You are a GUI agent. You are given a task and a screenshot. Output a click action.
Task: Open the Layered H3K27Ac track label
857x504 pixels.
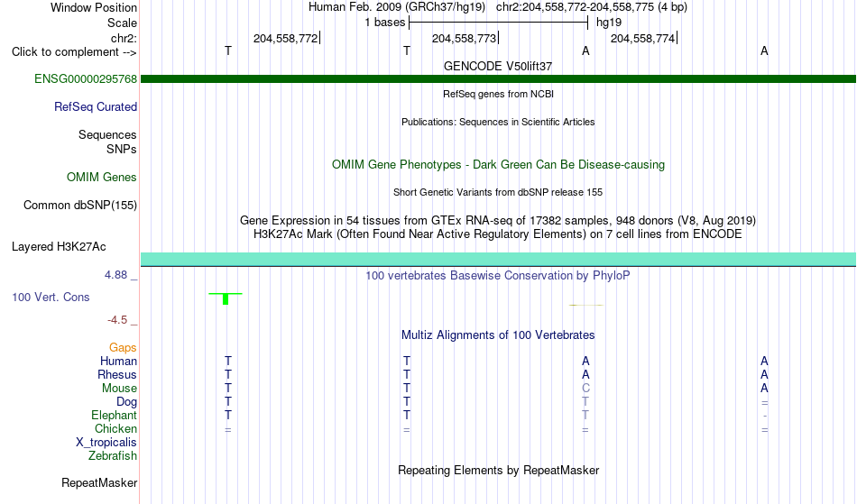click(x=59, y=247)
